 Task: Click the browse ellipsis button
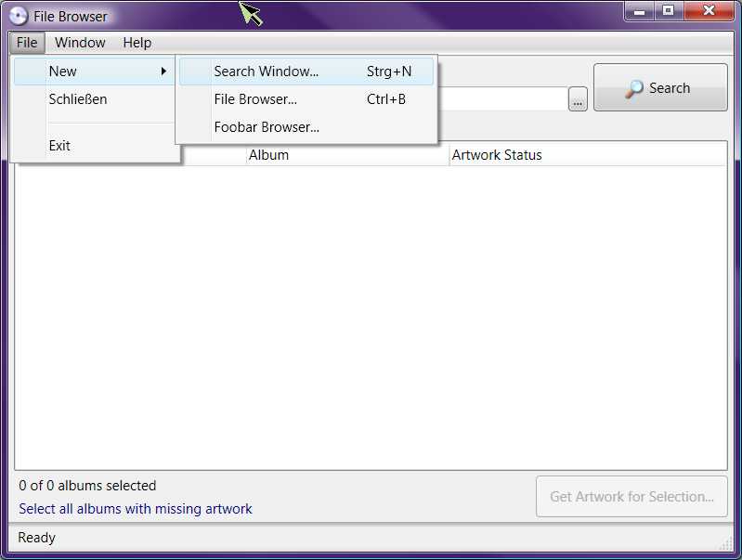[578, 99]
